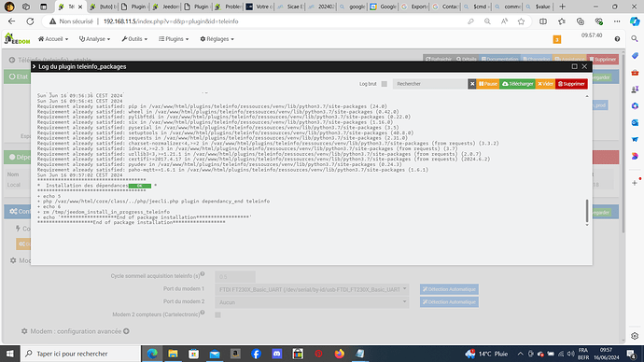
Task: Click the Jeedom help question mark icon
Action: (x=617, y=39)
